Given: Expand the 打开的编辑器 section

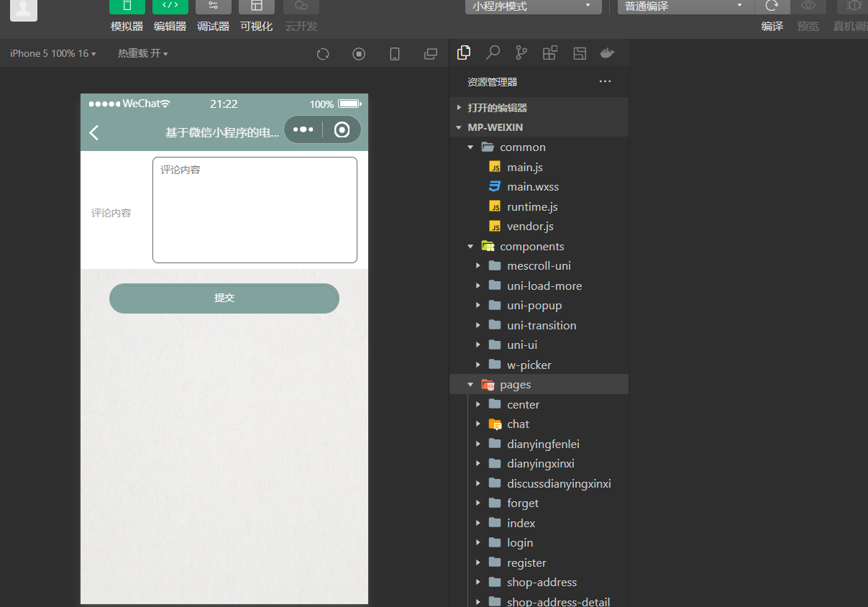Looking at the screenshot, I should (539, 108).
